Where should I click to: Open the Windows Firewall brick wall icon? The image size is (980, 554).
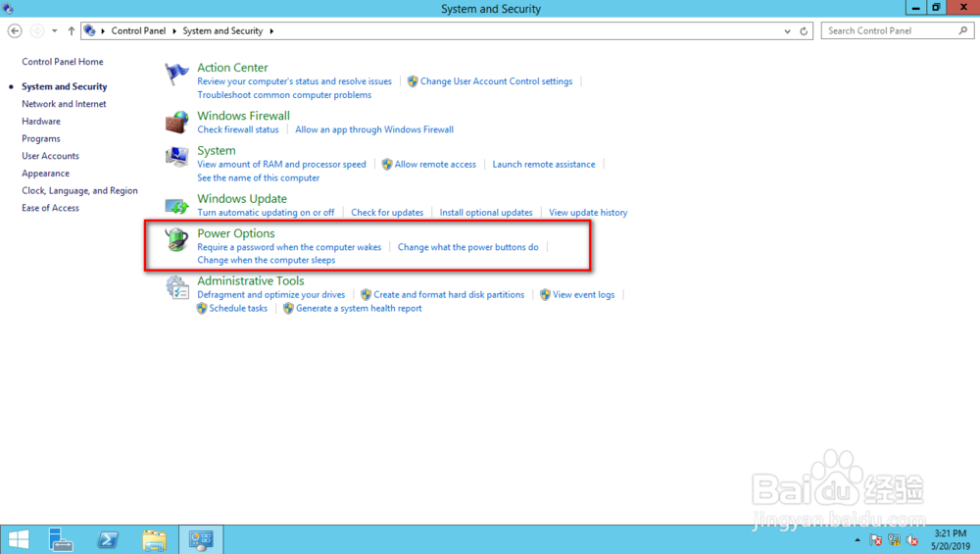[x=176, y=122]
